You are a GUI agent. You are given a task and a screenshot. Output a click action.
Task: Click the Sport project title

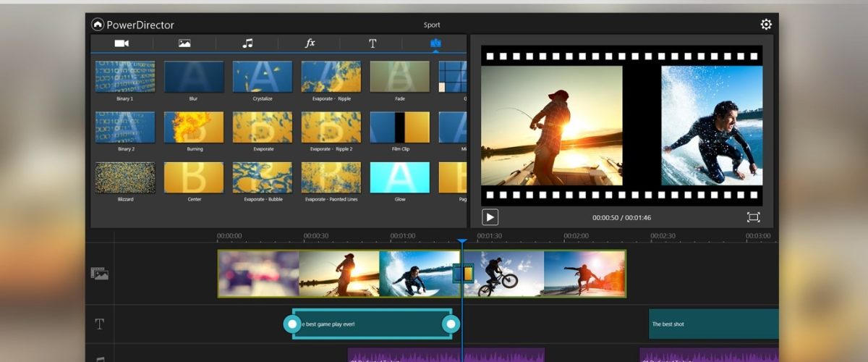click(x=432, y=25)
